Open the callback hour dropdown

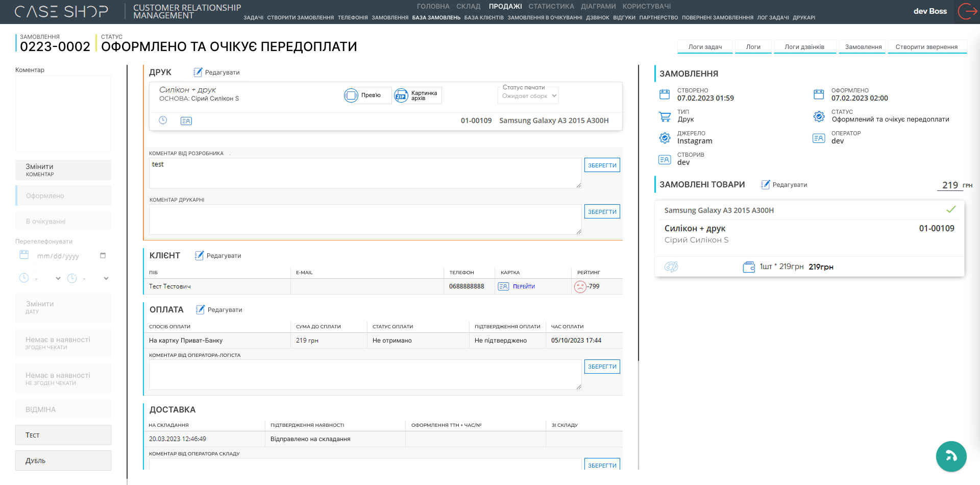47,278
